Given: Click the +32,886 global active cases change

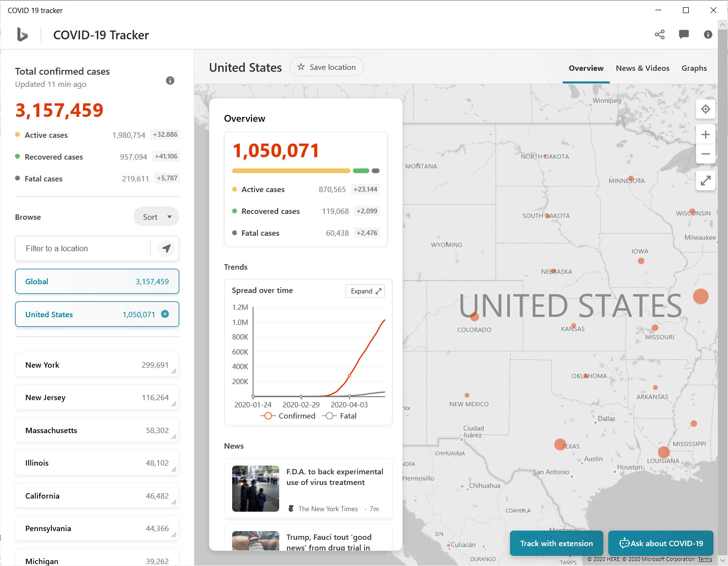Looking at the screenshot, I should tap(165, 134).
